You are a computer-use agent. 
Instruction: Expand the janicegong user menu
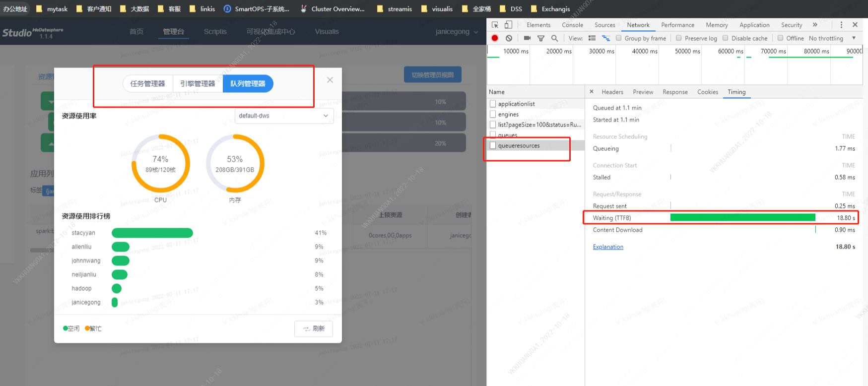[457, 32]
